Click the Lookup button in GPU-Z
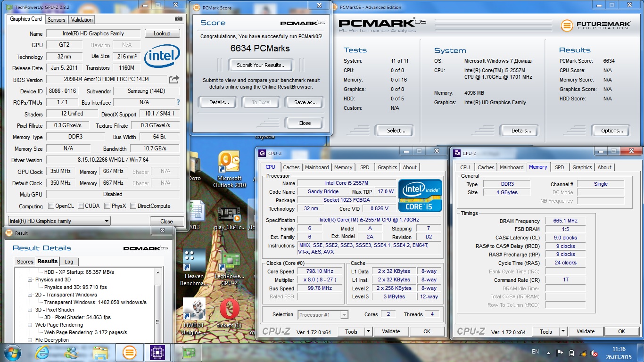 162,33
